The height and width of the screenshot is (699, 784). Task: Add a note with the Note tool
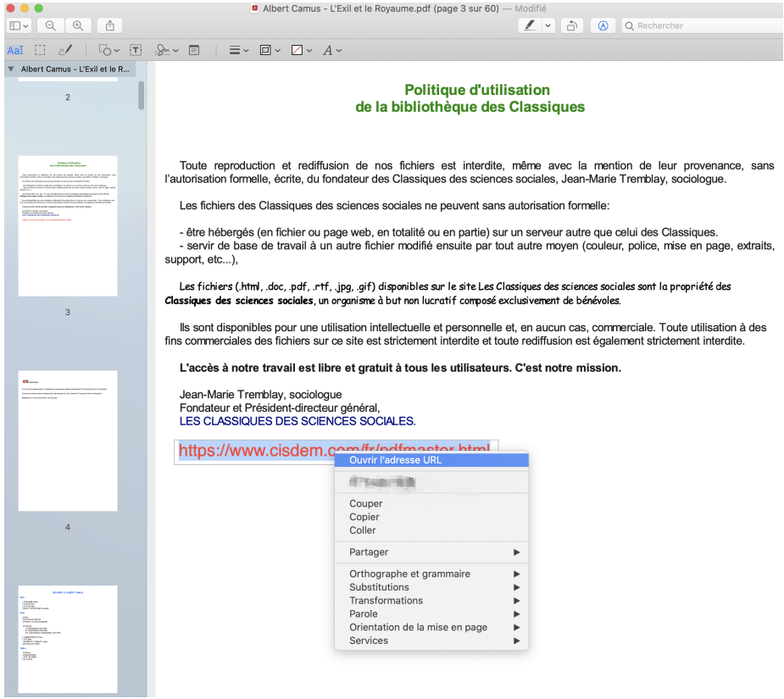coord(194,51)
